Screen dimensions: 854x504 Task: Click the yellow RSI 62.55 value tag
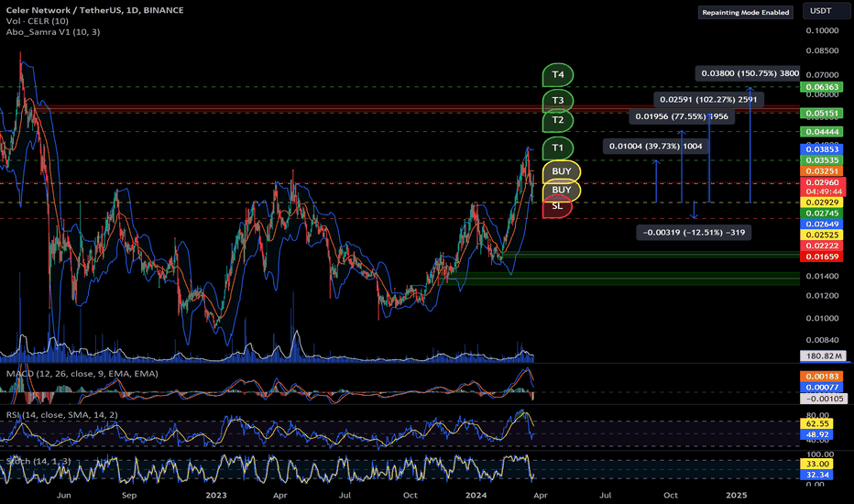pos(816,423)
